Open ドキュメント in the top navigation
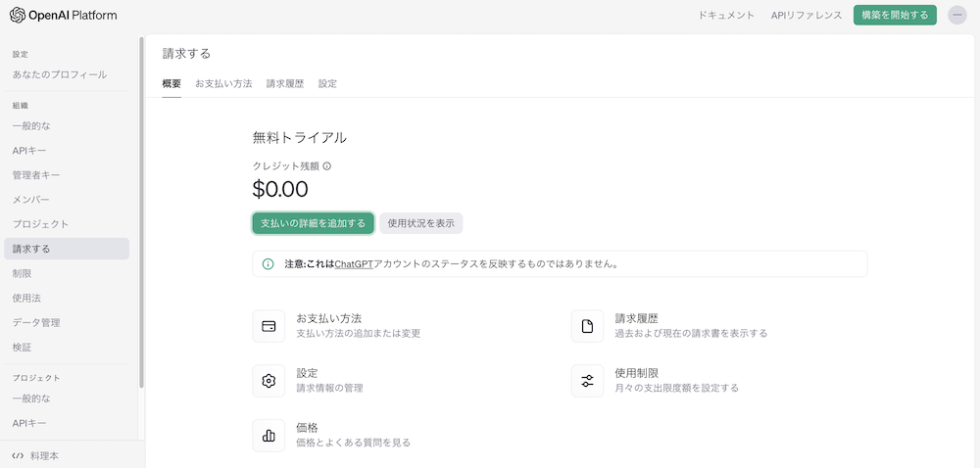980x468 pixels. pyautogui.click(x=726, y=15)
